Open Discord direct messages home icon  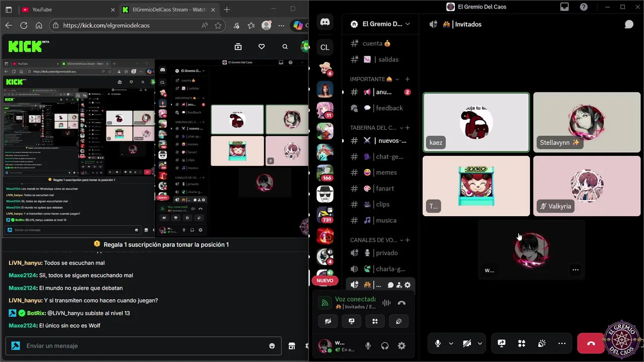click(325, 22)
